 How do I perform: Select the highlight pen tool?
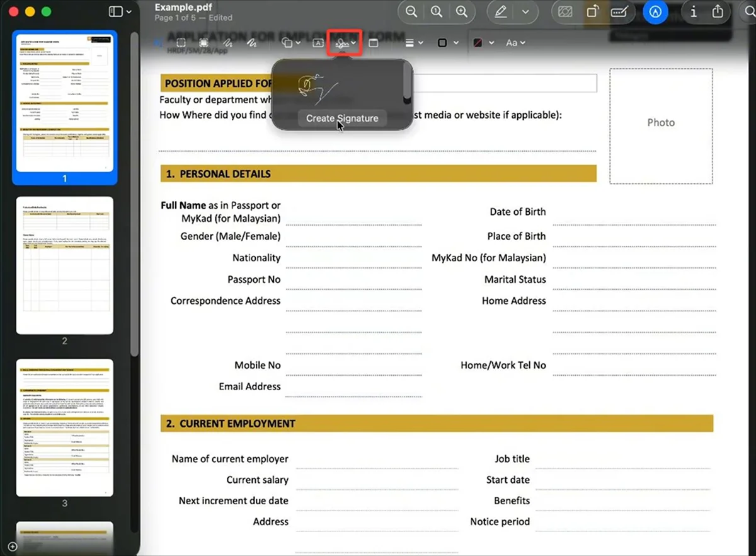click(x=501, y=12)
